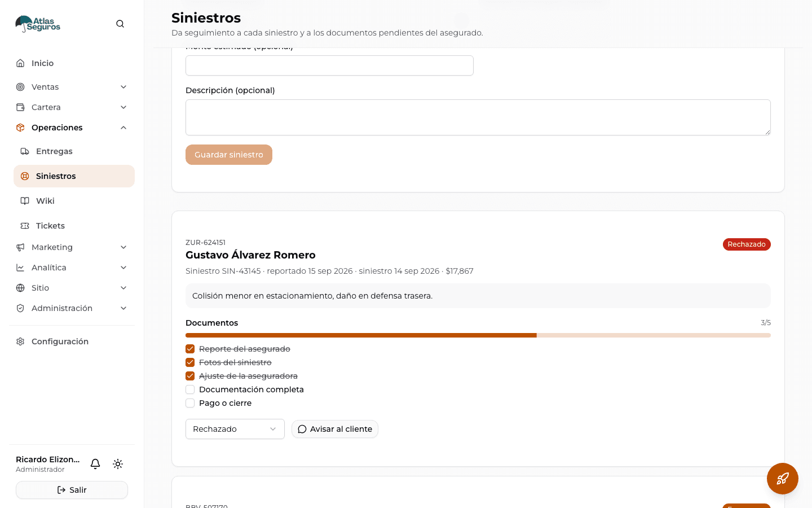Click the Cartera wallet icon
This screenshot has height=508, width=812.
coord(20,107)
